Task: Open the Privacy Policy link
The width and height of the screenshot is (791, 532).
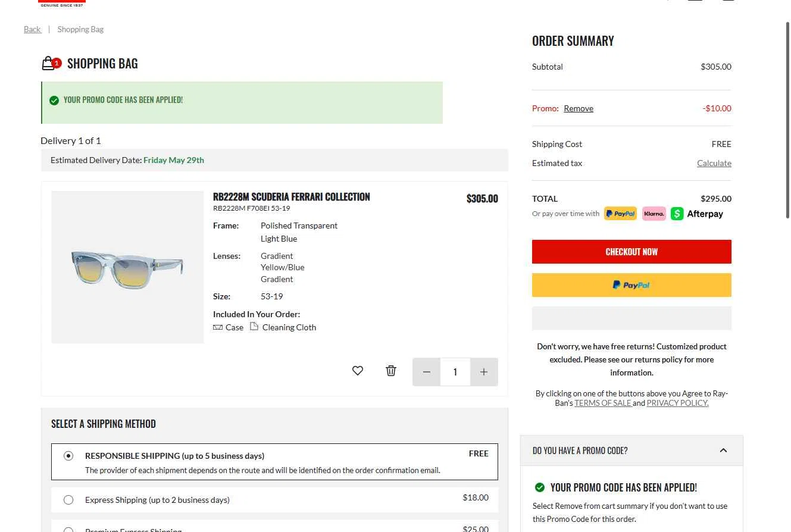Action: (677, 403)
